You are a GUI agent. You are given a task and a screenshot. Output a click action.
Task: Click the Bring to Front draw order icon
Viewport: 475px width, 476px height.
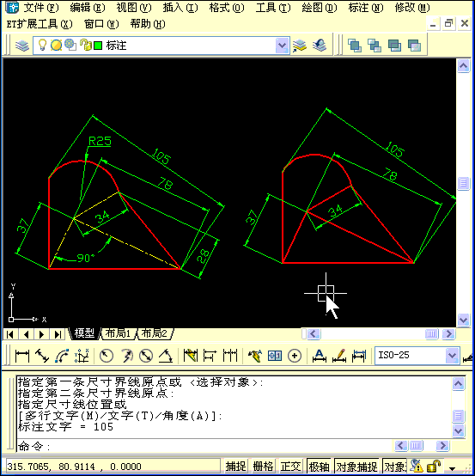pyautogui.click(x=355, y=46)
